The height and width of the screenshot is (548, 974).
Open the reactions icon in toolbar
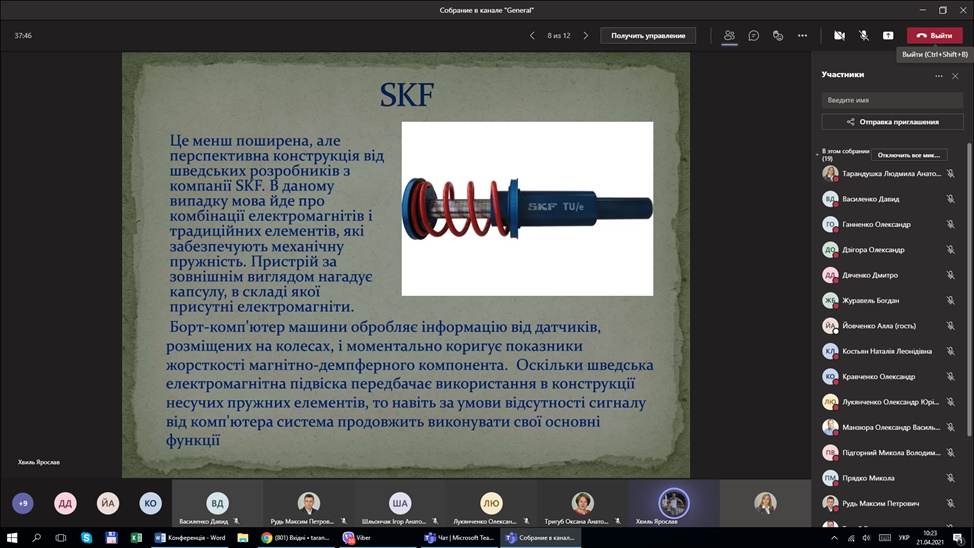[x=778, y=35]
